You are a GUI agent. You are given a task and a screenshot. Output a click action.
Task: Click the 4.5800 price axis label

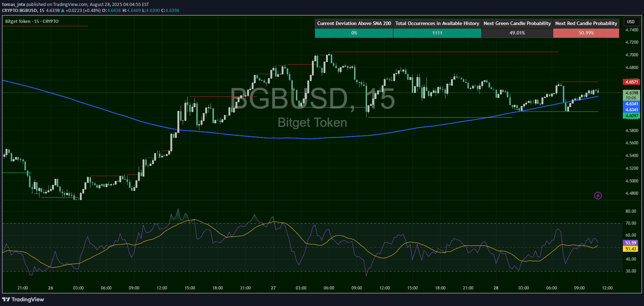point(632,131)
